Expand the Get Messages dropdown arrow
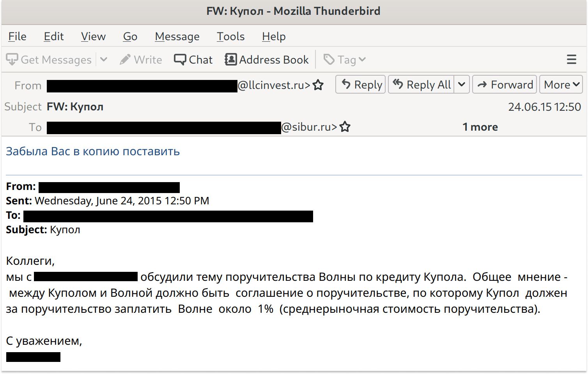This screenshot has width=588, height=374. [104, 60]
